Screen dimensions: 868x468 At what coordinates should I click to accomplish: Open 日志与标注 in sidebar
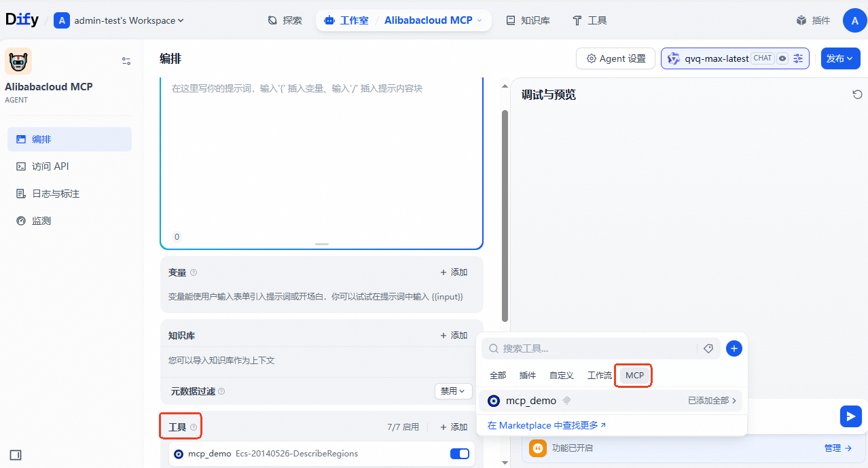(x=69, y=194)
